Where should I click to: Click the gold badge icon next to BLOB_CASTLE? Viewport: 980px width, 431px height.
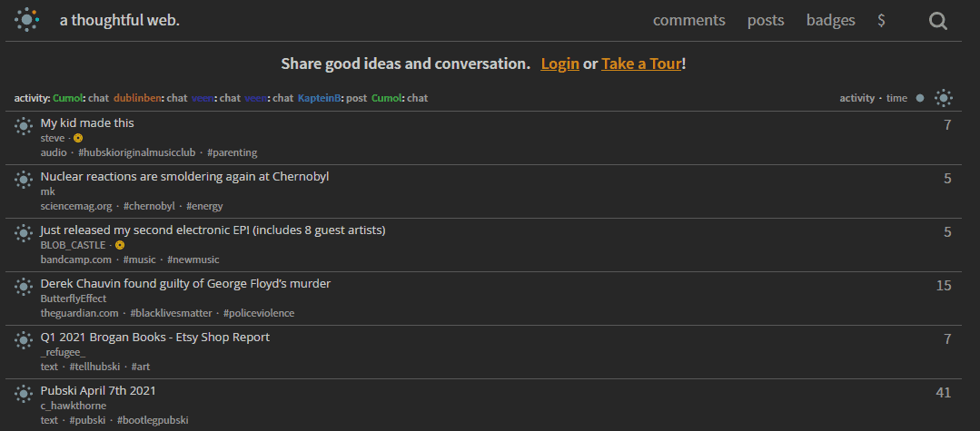click(120, 245)
